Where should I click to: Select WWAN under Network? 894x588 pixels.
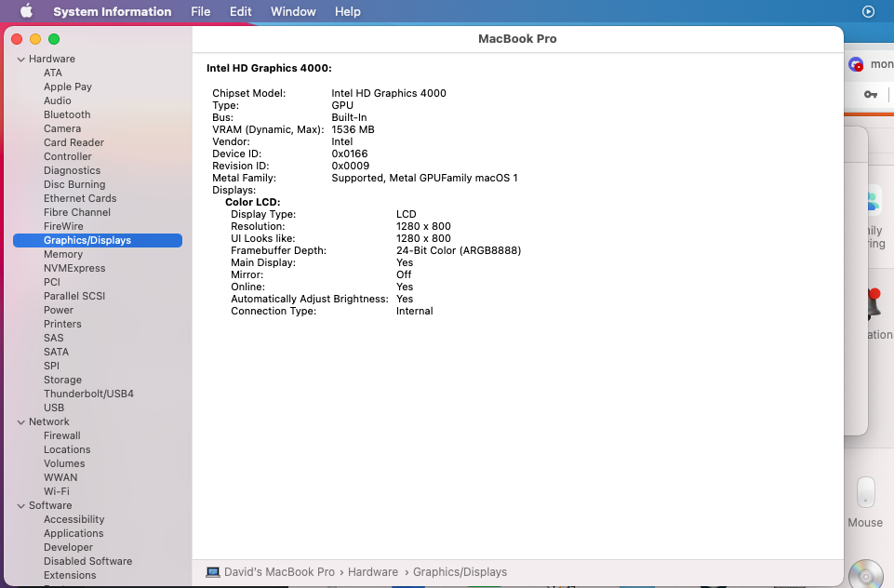tap(60, 478)
